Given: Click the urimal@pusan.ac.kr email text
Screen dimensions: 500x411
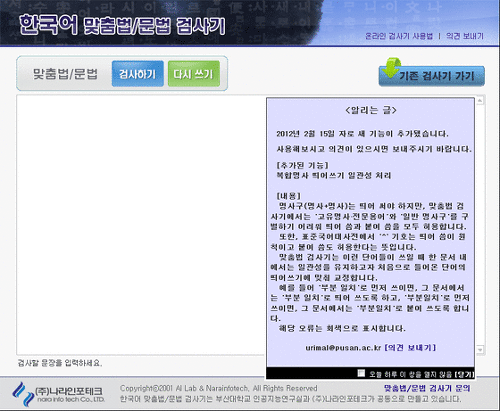Looking at the screenshot, I should point(343,348).
